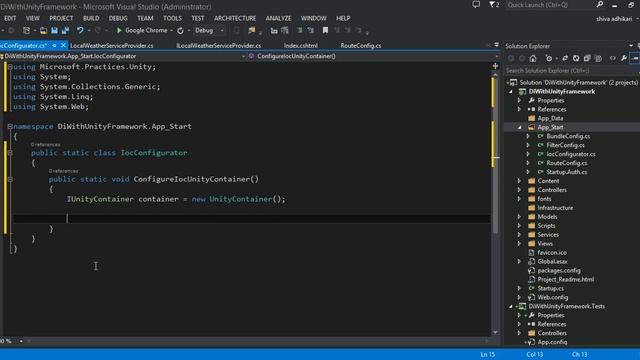Collapse ConfigureIocUnityContainer method outlining region
Image resolution: width=640 pixels, height=360 pixels.
tap(10, 179)
